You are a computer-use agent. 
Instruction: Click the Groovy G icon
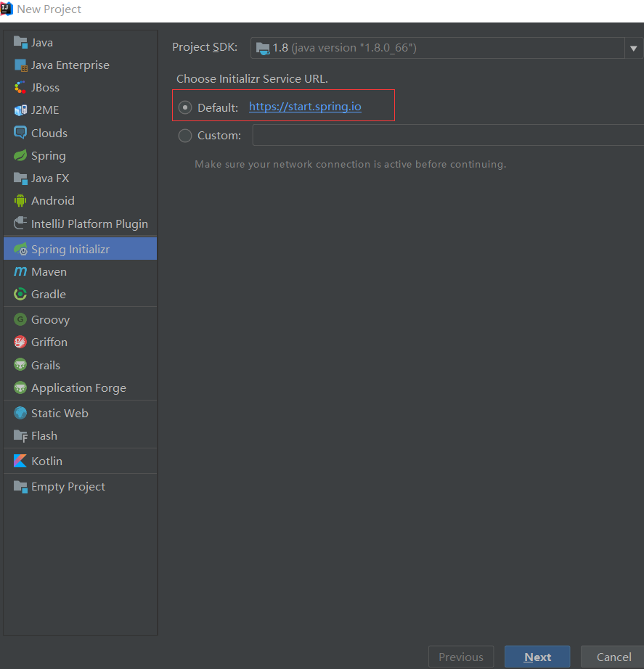20,319
